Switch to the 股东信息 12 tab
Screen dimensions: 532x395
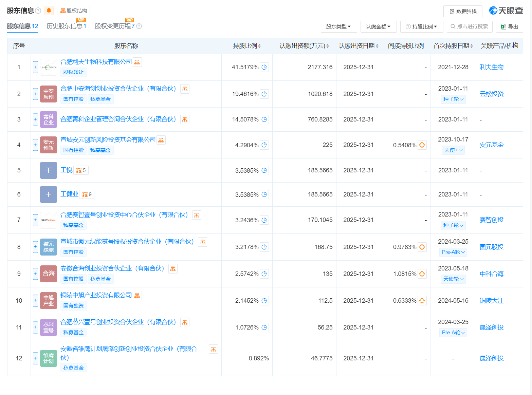coord(22,26)
